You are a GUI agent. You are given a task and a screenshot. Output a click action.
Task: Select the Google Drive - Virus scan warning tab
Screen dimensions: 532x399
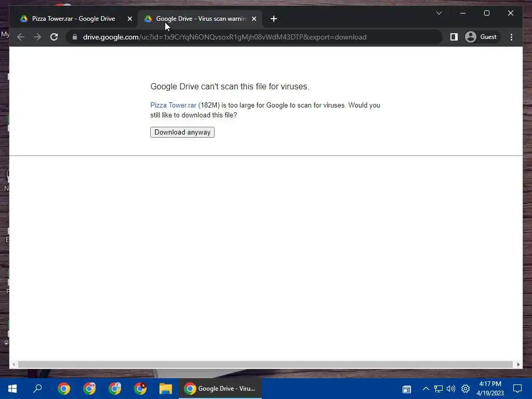(x=201, y=19)
